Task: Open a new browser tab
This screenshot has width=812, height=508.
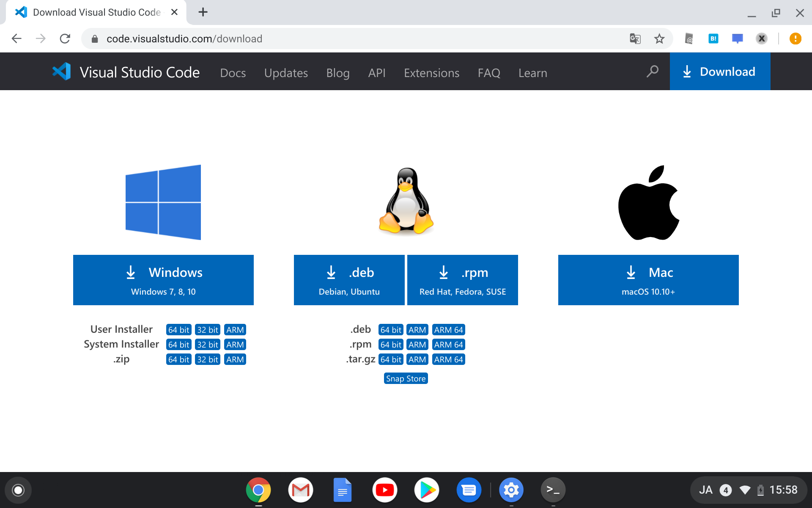Action: pos(203,12)
